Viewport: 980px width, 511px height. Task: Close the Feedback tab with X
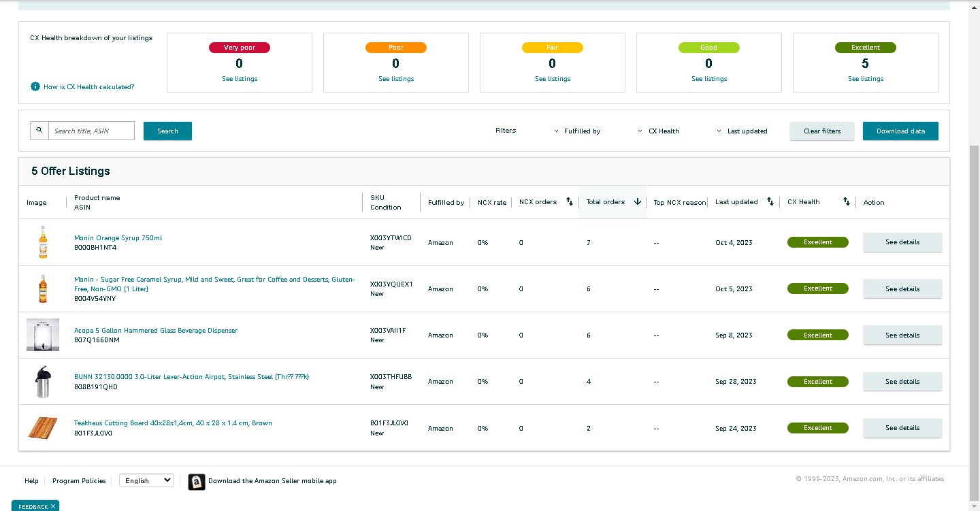[53, 507]
